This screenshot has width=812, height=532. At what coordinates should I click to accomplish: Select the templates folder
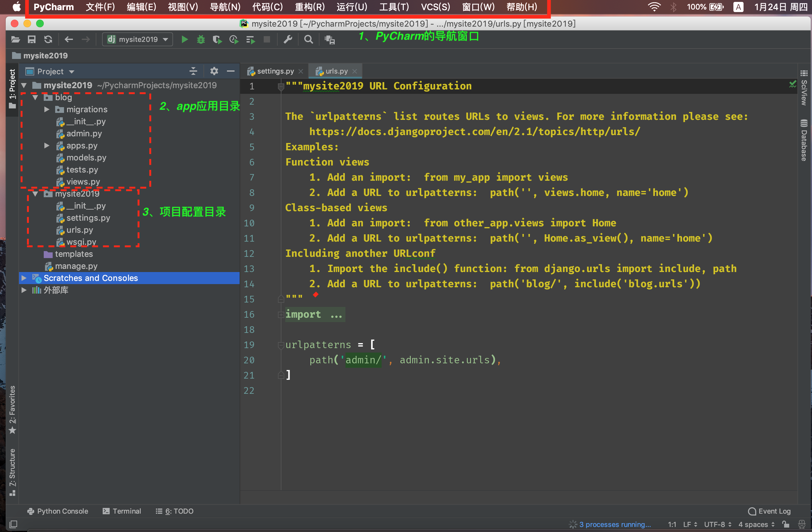[74, 254]
